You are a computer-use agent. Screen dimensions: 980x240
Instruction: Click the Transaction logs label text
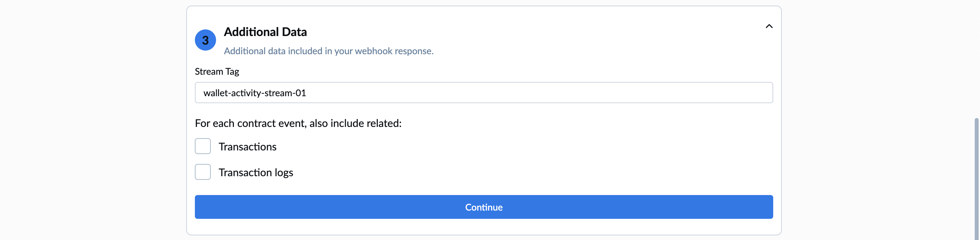[x=256, y=173]
